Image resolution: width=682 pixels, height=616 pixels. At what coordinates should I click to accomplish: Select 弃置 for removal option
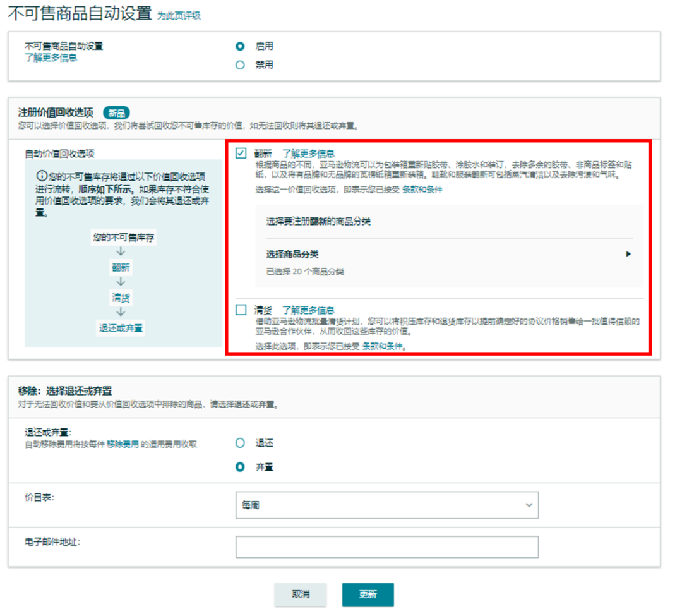click(240, 467)
